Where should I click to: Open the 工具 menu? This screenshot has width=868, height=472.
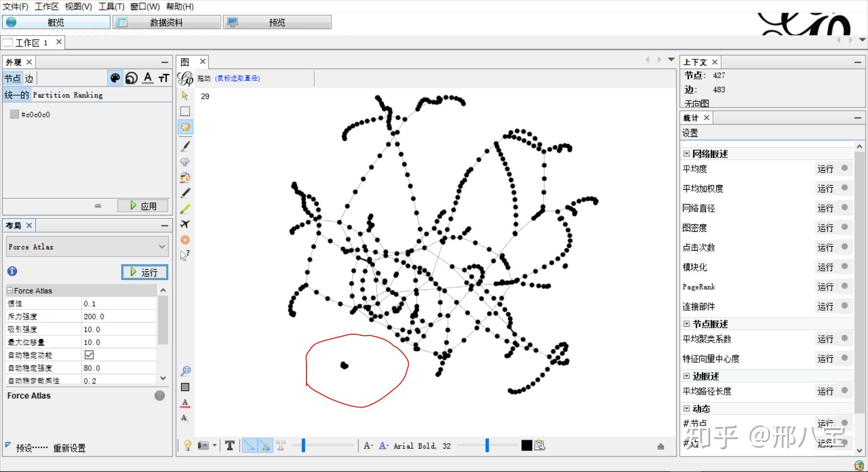point(111,6)
